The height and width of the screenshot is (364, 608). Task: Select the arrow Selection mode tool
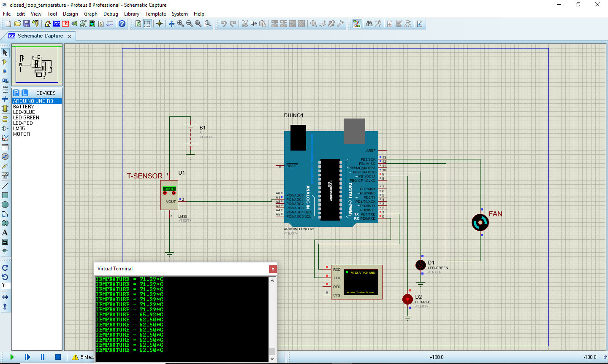coord(5,53)
